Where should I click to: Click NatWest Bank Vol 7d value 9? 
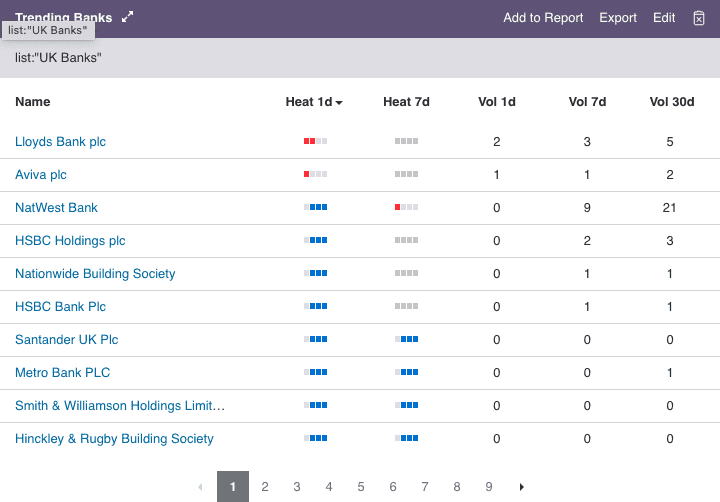[x=587, y=208]
